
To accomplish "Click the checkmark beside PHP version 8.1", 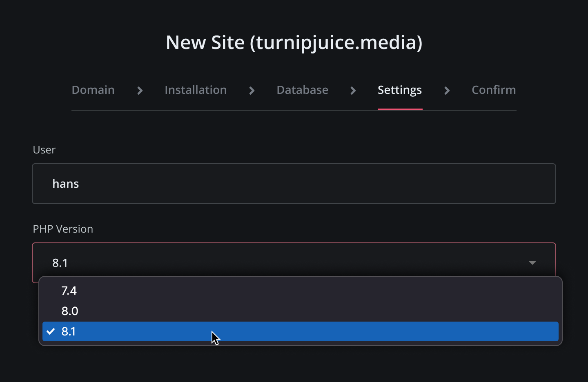I will point(51,331).
